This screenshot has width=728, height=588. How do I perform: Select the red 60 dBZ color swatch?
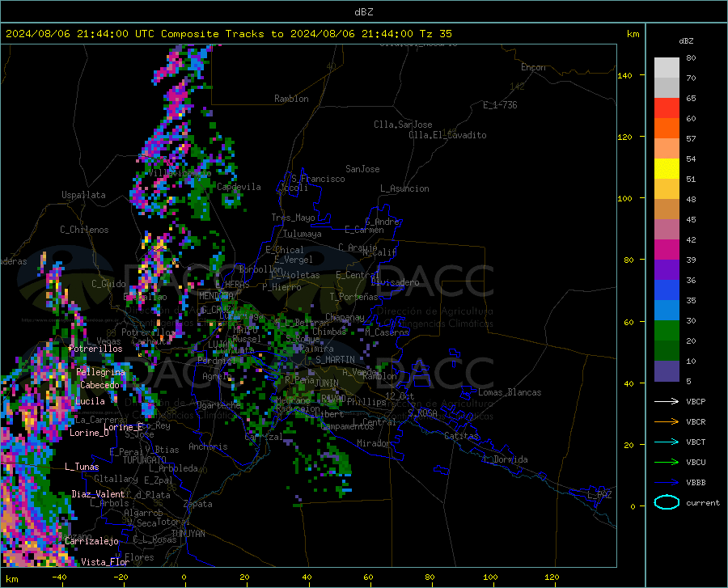click(x=667, y=108)
